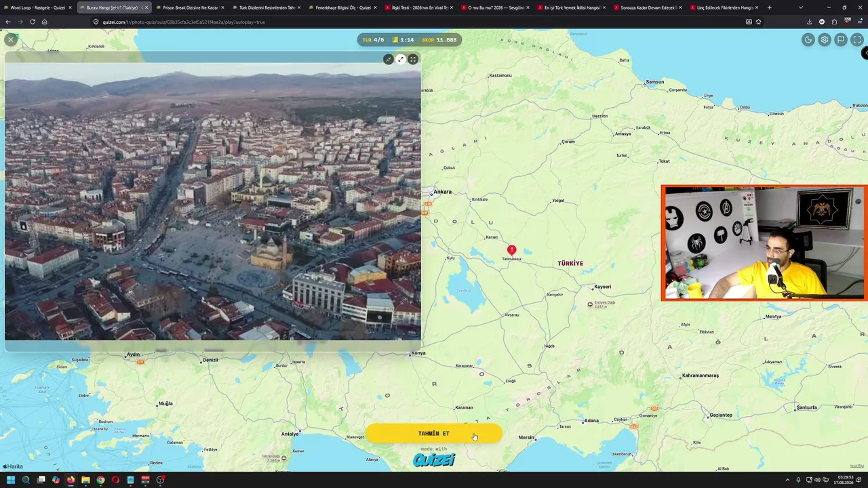Open the taskbar clock and date
868x488 pixels.
tap(844, 480)
